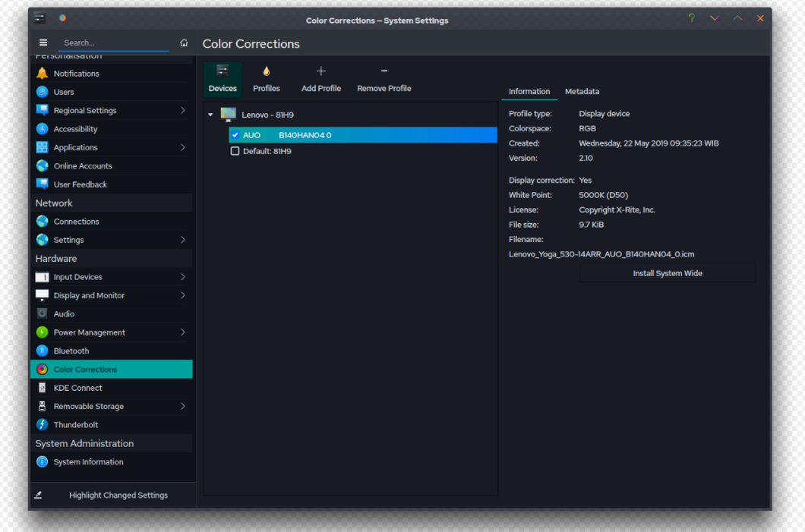Viewport: 805px width, 532px height.
Task: Click the help question mark in title bar
Action: [x=691, y=18]
